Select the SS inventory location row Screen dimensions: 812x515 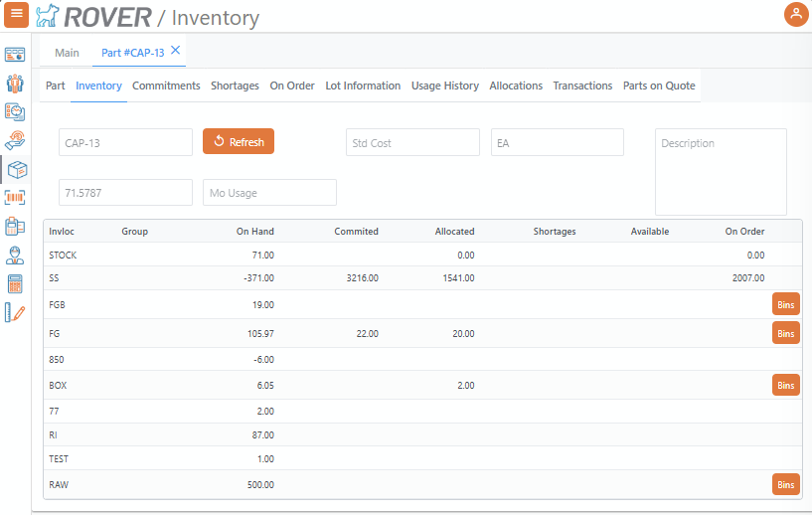422,278
